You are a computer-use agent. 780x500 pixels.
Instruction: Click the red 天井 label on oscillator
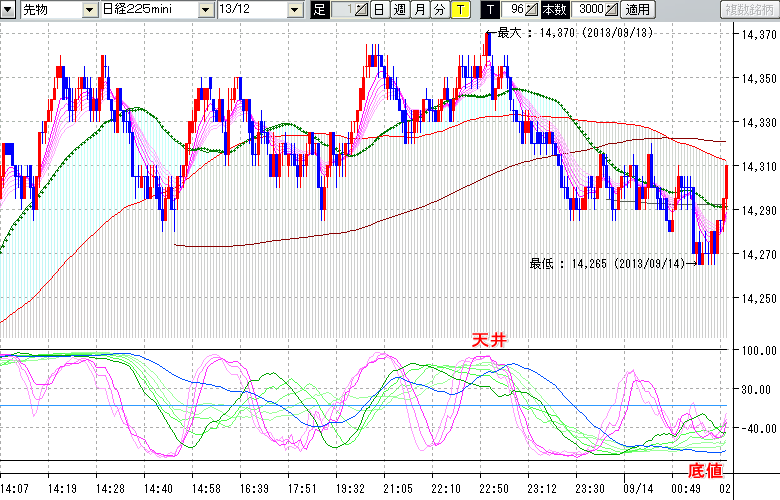489,341
